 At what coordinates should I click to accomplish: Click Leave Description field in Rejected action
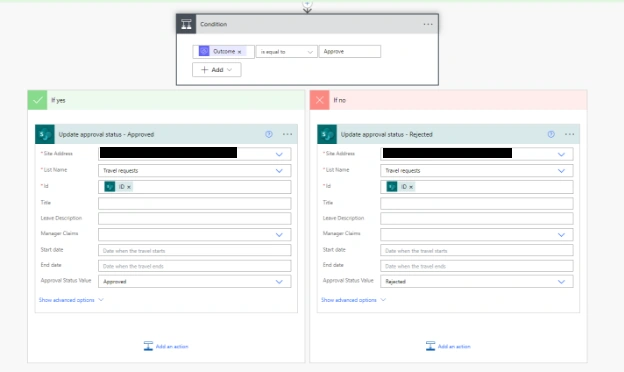point(477,218)
